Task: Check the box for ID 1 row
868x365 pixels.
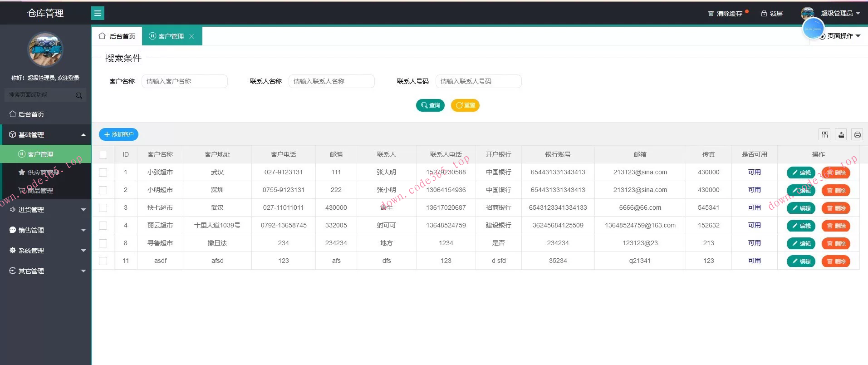Action: [103, 173]
